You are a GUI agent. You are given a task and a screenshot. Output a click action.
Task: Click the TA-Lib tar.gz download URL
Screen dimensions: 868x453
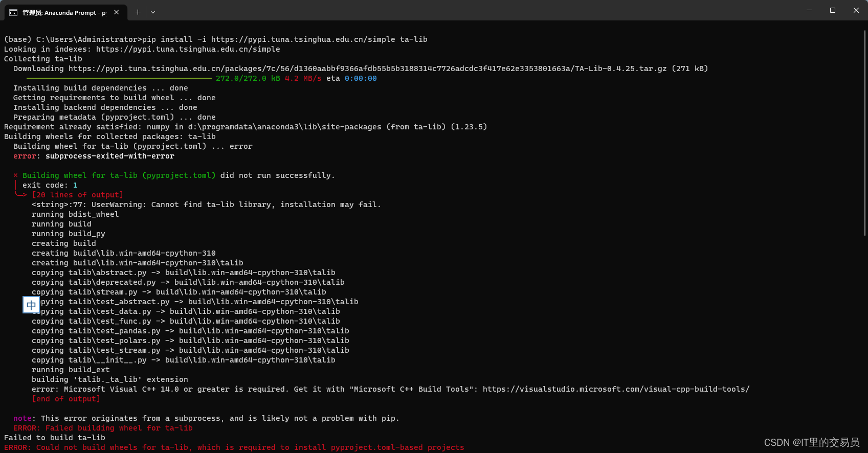tap(368, 69)
